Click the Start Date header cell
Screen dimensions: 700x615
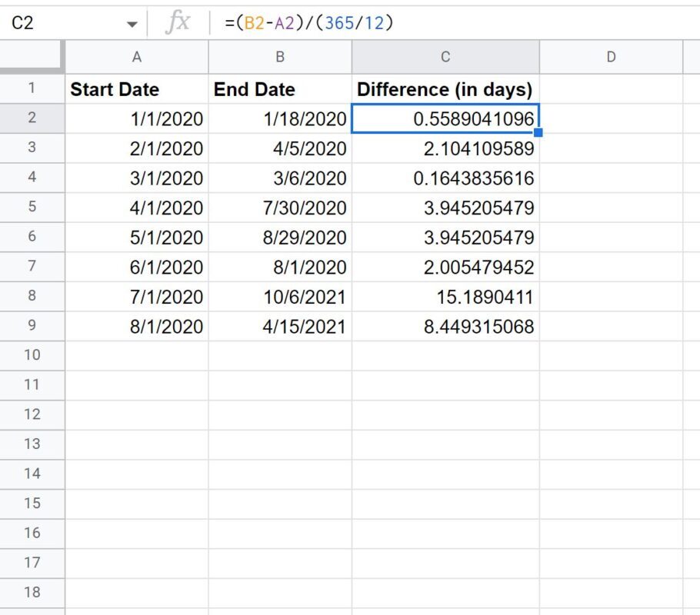tap(137, 89)
